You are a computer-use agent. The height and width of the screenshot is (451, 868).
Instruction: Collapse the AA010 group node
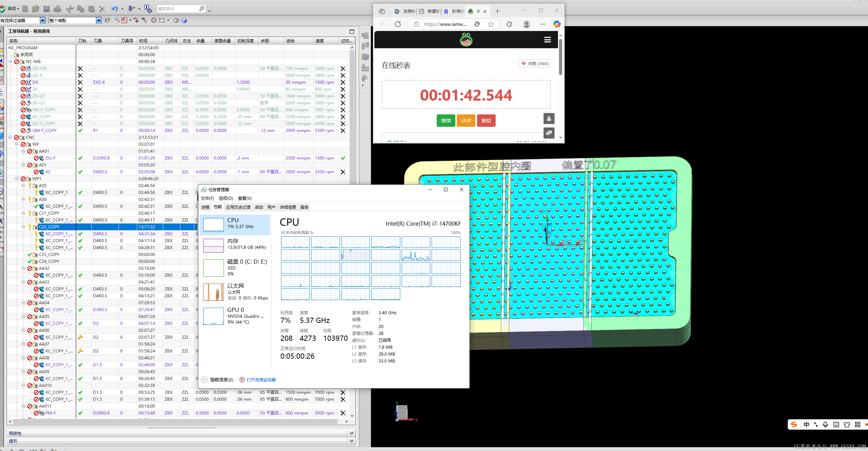click(23, 386)
